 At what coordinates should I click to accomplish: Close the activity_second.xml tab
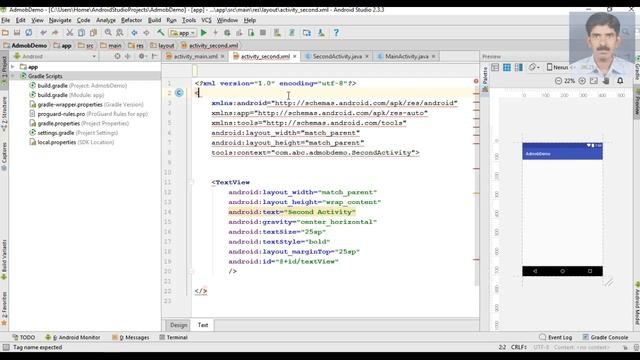tap(294, 56)
